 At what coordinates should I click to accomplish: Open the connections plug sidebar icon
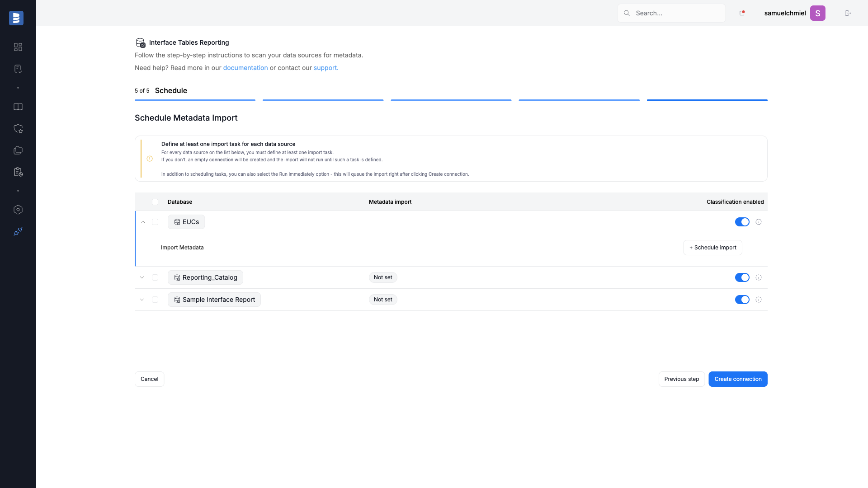click(x=18, y=231)
